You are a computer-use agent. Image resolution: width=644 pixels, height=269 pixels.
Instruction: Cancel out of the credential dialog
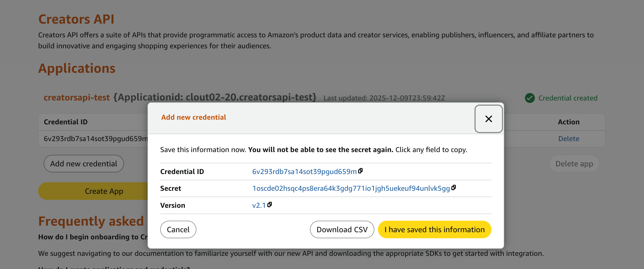pos(178,229)
